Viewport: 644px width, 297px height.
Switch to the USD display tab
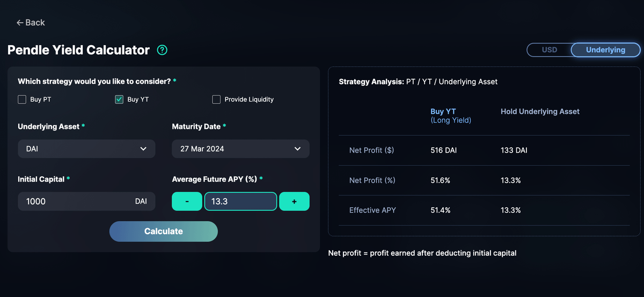click(549, 50)
